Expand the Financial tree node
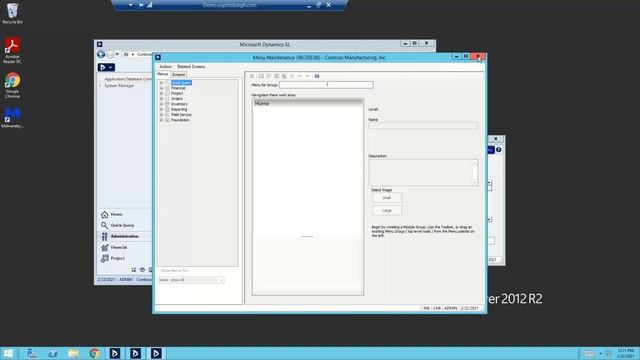Viewport: 640px width, 360px height. click(x=161, y=88)
